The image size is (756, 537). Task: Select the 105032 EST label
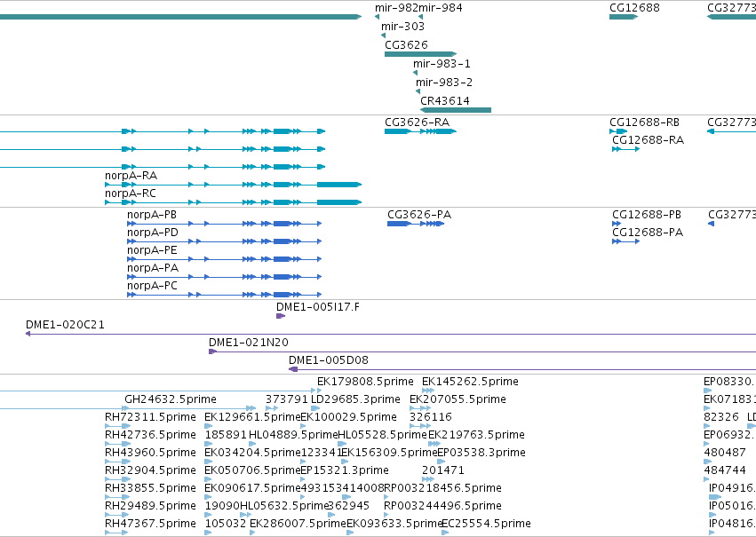pyautogui.click(x=226, y=525)
